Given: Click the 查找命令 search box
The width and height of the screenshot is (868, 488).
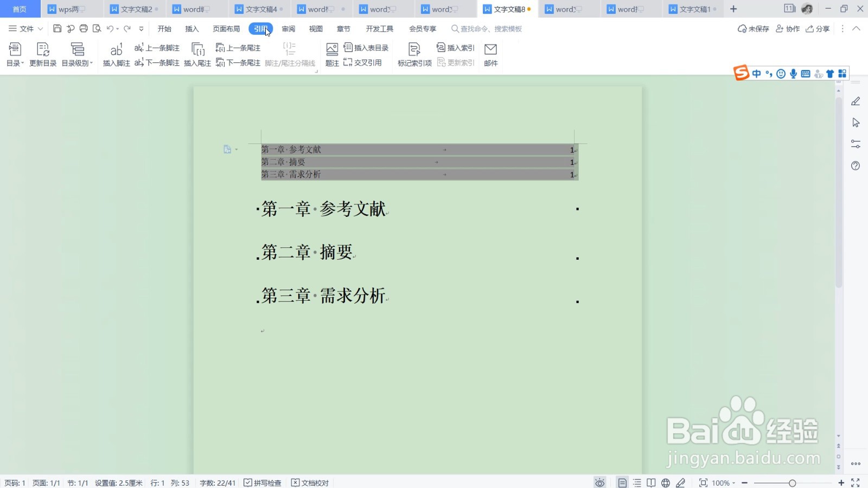Looking at the screenshot, I should (487, 29).
